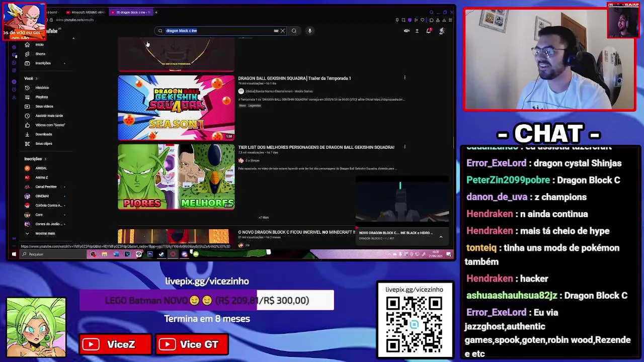
Task: Click the magnifier search button
Action: [294, 31]
